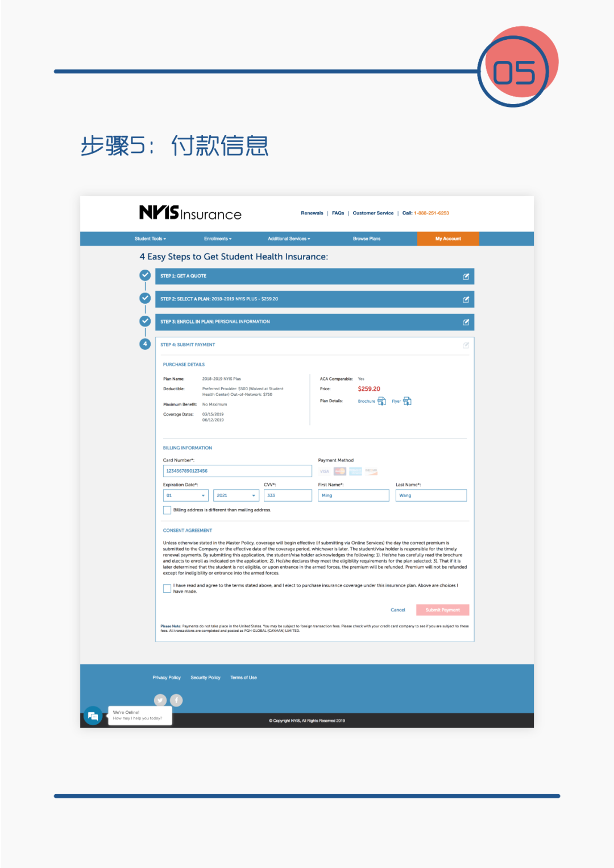Click 'PURCHASE DETAILS' heading
Viewport: 614px width, 868px height.
(184, 365)
